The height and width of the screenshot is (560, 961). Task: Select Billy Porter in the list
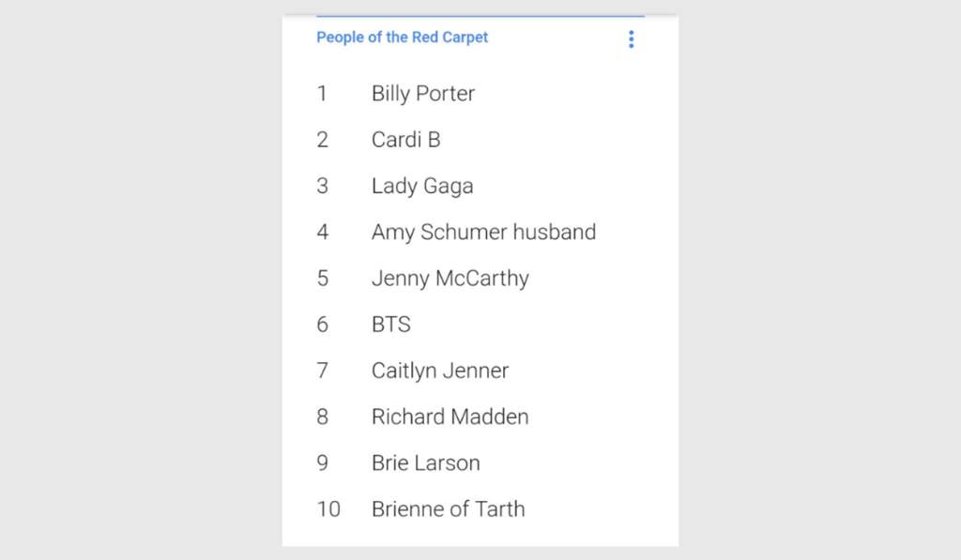[x=423, y=94]
